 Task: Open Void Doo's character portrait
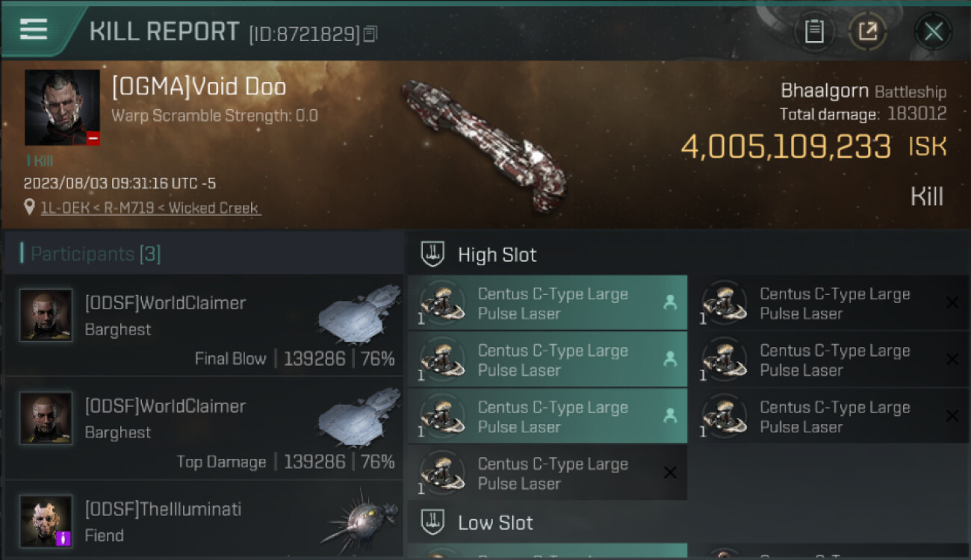(x=61, y=107)
